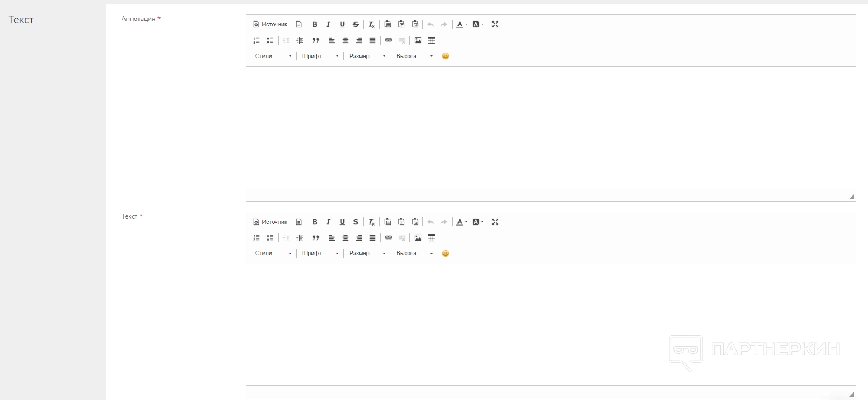Image resolution: width=868 pixels, height=400 pixels.
Task: Toggle strikethrough in the Текст editor
Action: [356, 222]
